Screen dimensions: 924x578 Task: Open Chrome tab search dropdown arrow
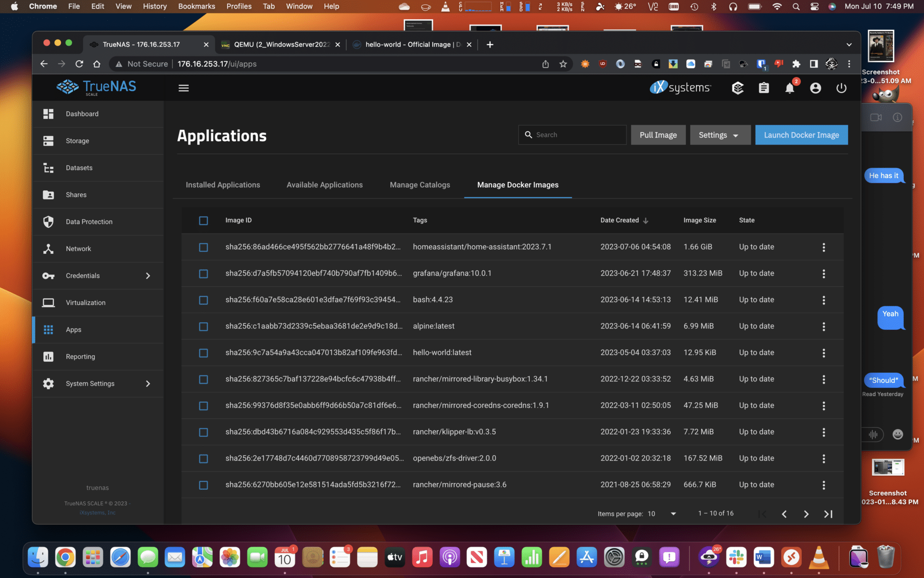849,44
